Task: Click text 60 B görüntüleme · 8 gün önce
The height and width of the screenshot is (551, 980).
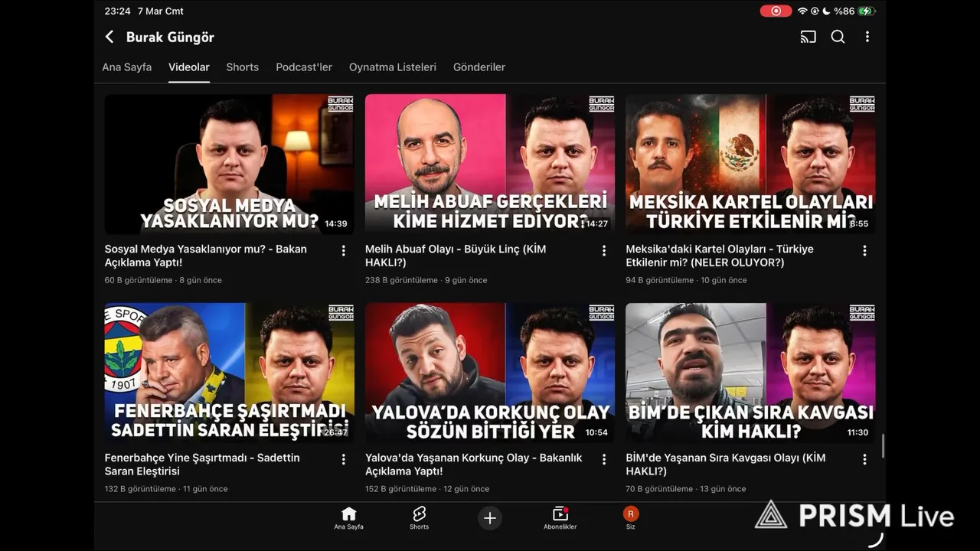Action: [x=163, y=280]
